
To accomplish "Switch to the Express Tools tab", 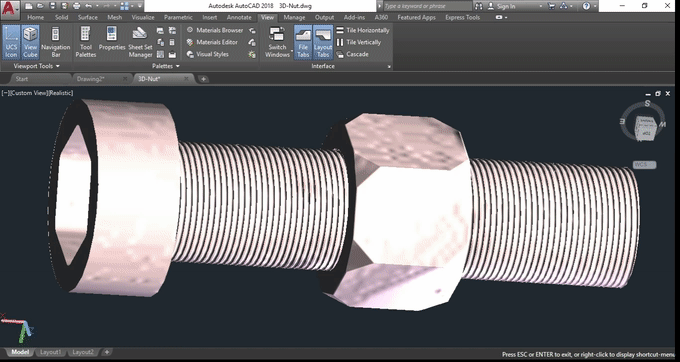I will click(463, 17).
